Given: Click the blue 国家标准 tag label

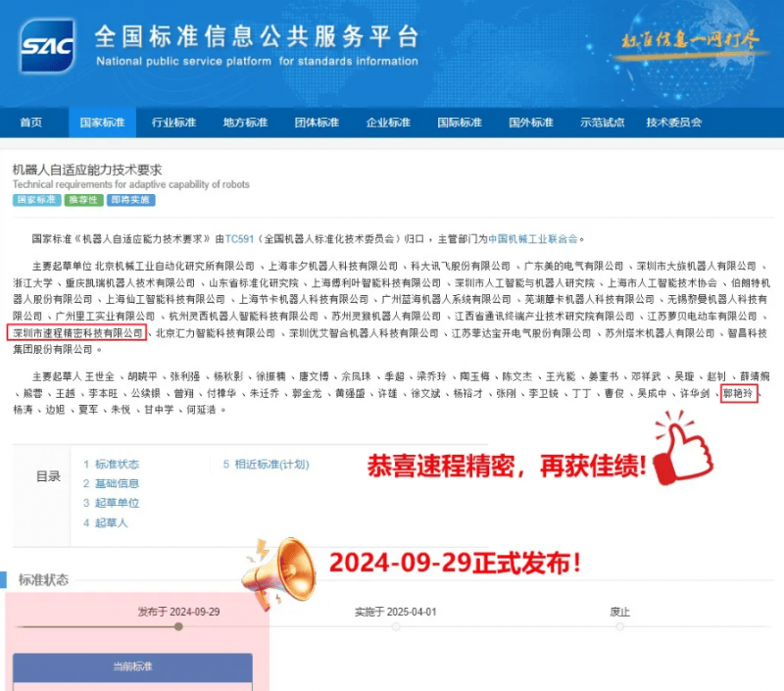Looking at the screenshot, I should (x=36, y=200).
